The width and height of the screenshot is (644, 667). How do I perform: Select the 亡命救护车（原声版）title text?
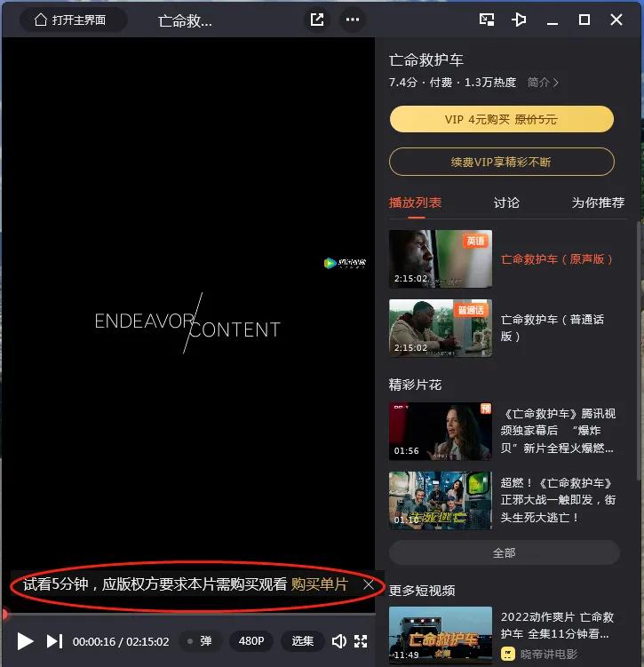click(x=557, y=259)
